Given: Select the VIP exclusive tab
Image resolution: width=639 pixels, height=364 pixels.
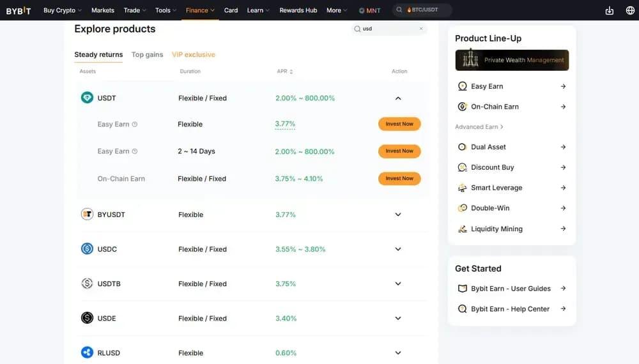Looking at the screenshot, I should tap(193, 55).
